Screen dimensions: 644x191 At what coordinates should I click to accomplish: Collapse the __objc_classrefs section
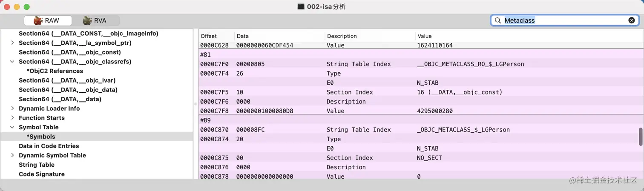(x=12, y=62)
